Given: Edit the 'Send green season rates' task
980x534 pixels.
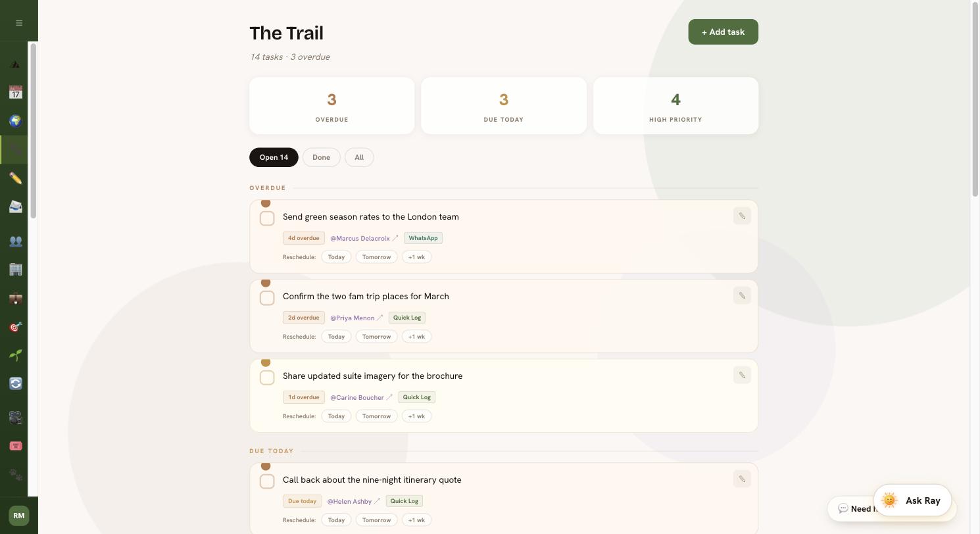Looking at the screenshot, I should (742, 216).
